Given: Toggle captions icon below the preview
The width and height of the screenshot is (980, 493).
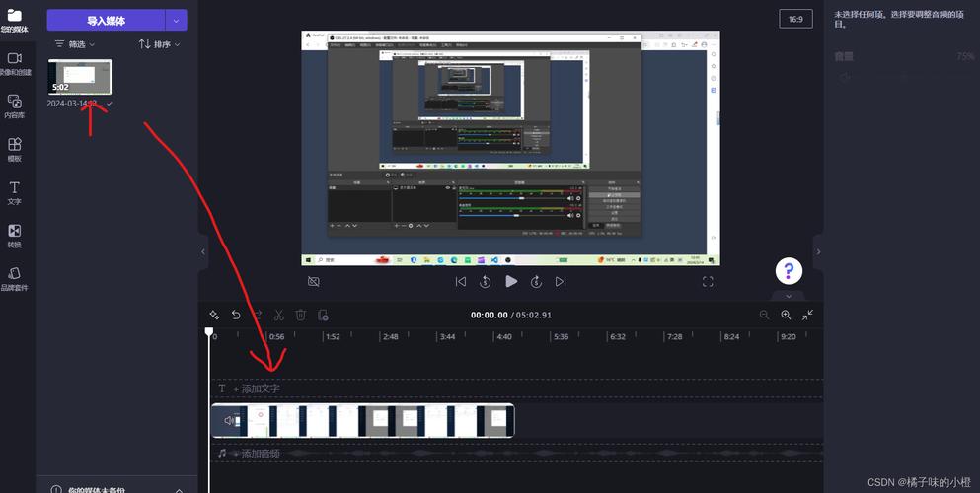Looking at the screenshot, I should click(x=314, y=281).
